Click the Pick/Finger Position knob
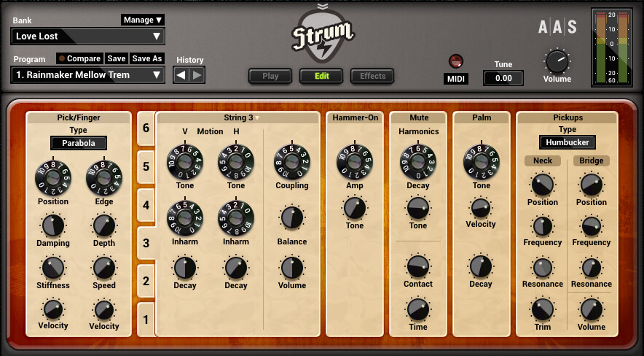Viewport: 644px width, 356px height. [x=53, y=178]
